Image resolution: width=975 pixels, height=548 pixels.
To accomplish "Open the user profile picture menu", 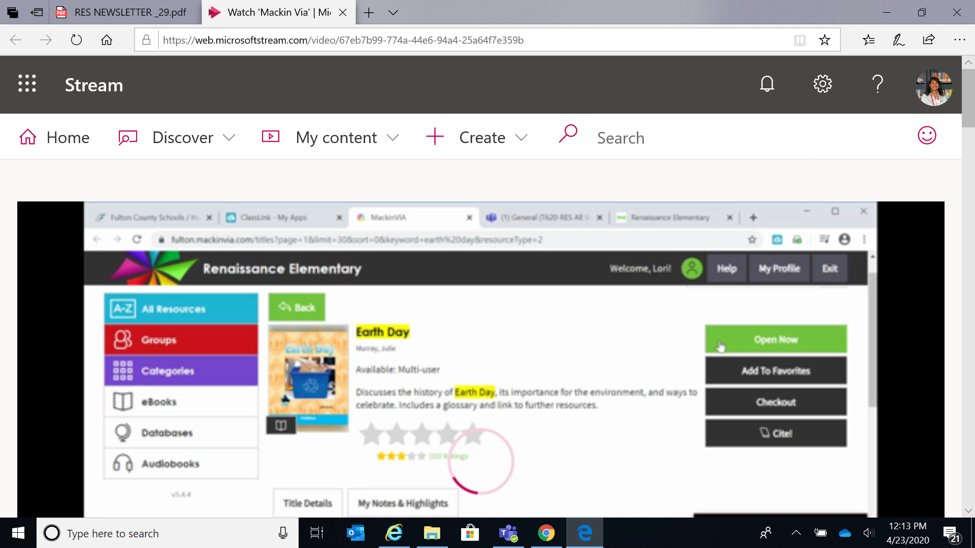I will point(933,86).
